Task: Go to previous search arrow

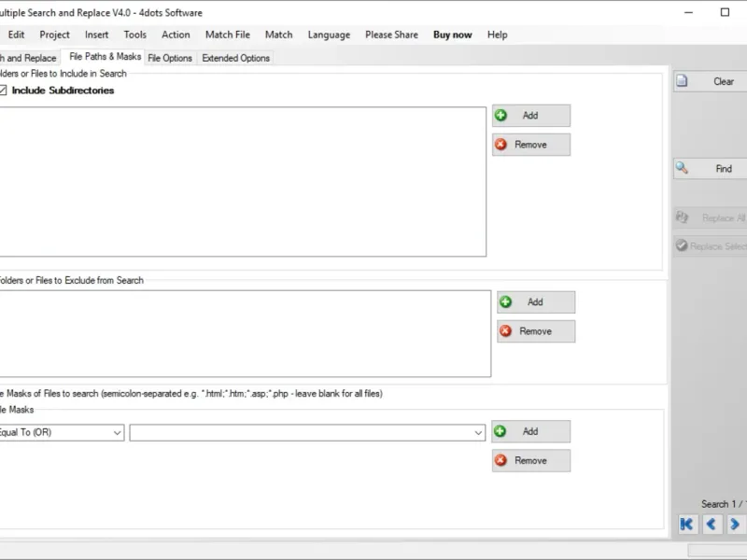Action: coord(712,525)
